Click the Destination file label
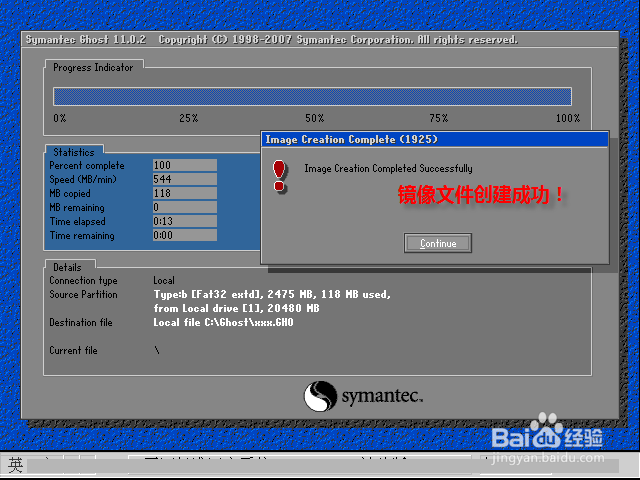640x480 pixels. pyautogui.click(x=81, y=322)
